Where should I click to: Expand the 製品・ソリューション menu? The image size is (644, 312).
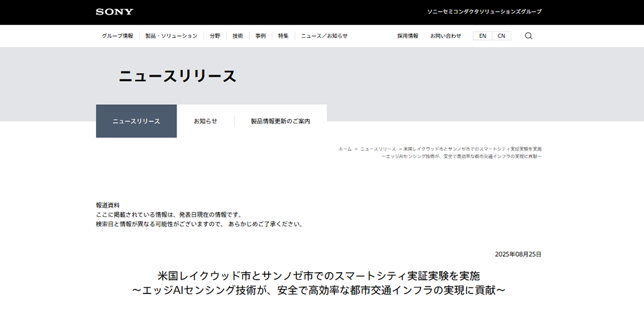(171, 36)
